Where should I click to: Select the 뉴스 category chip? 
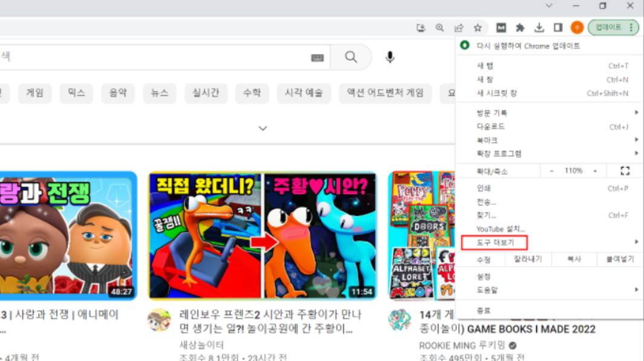tap(160, 93)
